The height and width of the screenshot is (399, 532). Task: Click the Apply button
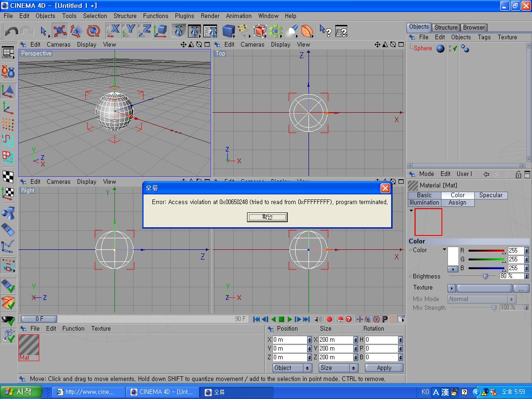tap(384, 368)
